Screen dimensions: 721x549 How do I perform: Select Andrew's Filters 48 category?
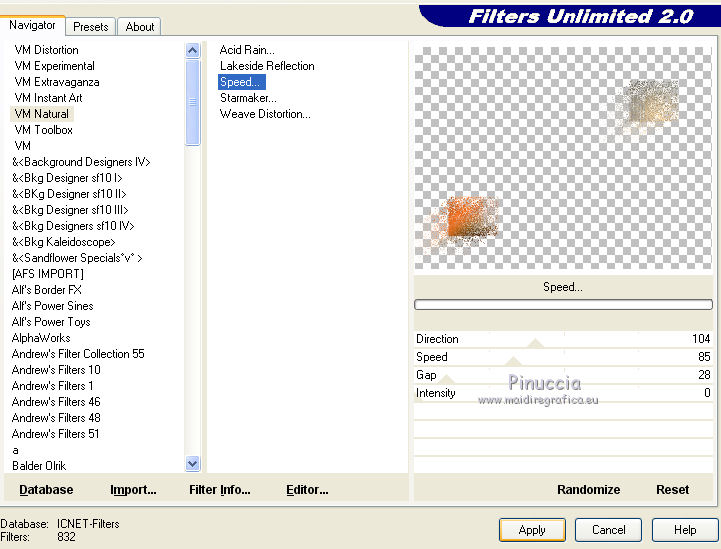pyautogui.click(x=56, y=418)
